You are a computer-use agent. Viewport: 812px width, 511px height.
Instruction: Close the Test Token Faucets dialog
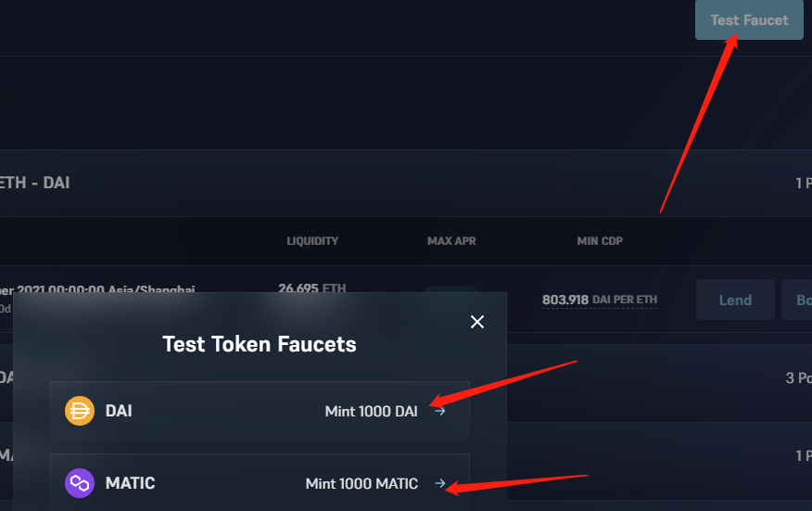477,322
